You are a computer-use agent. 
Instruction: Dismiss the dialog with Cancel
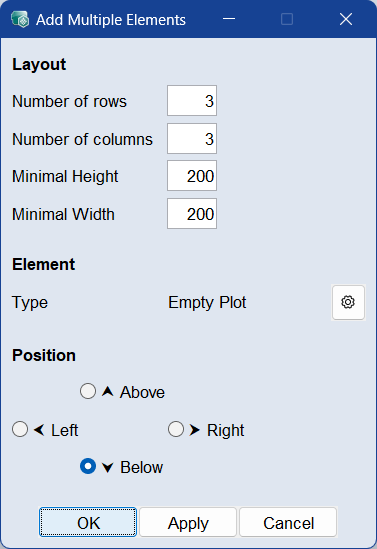tap(288, 522)
